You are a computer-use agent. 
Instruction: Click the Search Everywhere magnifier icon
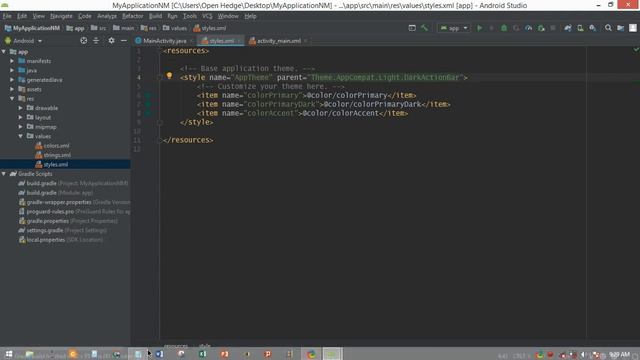point(608,28)
